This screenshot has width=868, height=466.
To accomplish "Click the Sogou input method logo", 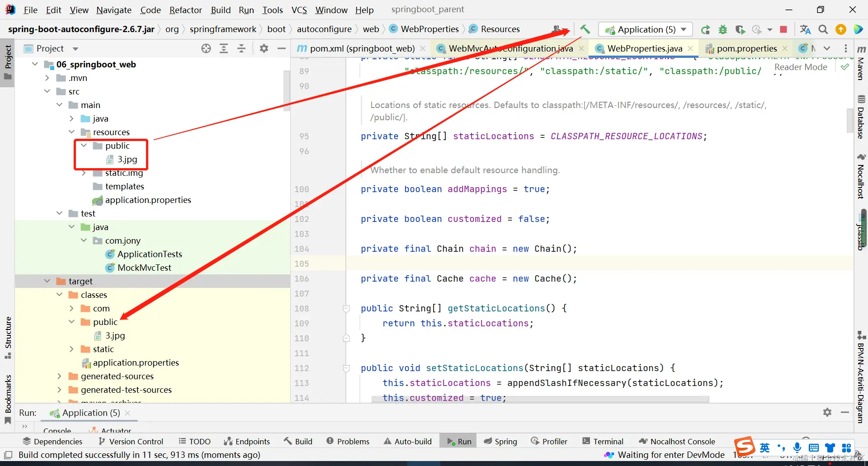I will point(745,447).
